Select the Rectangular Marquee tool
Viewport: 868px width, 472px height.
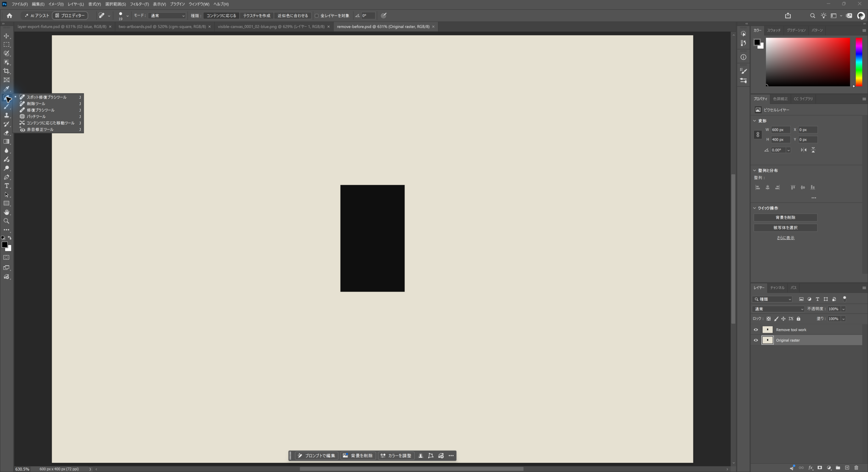coord(6,45)
